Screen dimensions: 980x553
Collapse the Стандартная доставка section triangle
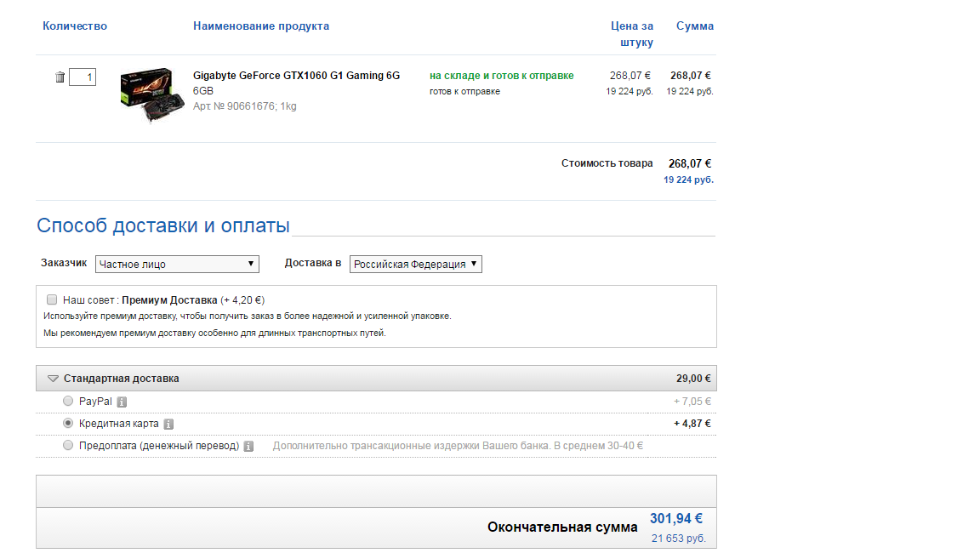tap(53, 379)
